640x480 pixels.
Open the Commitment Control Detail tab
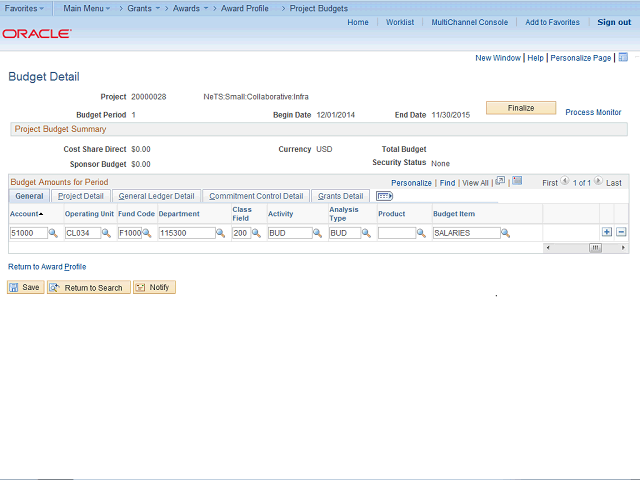pyautogui.click(x=256, y=196)
